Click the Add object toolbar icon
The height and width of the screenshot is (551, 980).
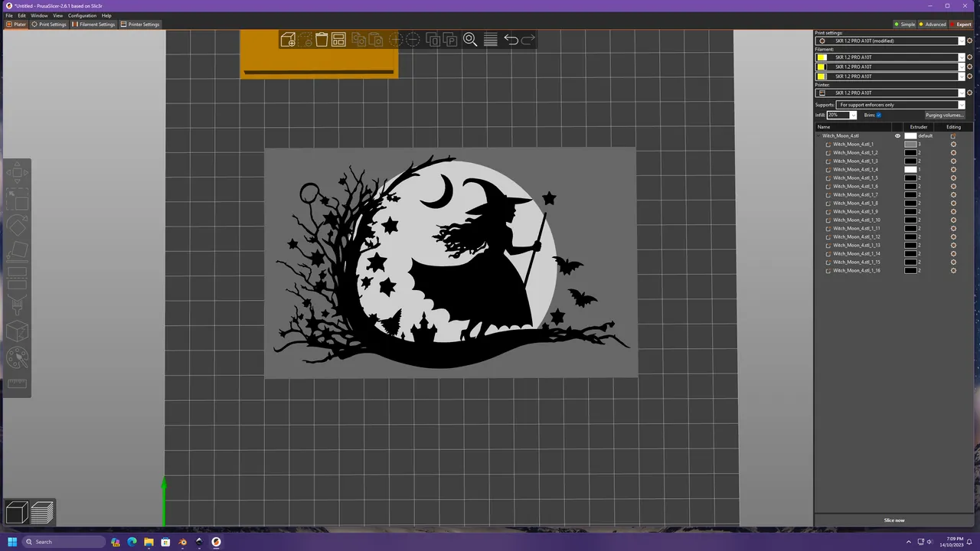[x=288, y=40]
